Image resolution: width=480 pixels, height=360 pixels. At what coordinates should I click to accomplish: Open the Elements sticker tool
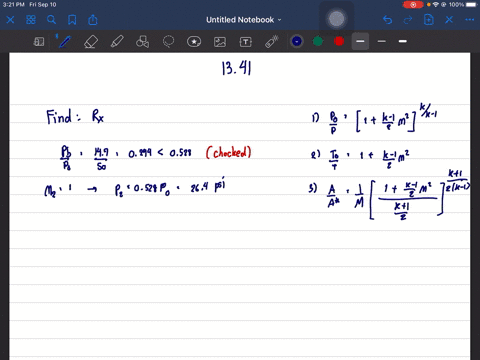coord(194,42)
